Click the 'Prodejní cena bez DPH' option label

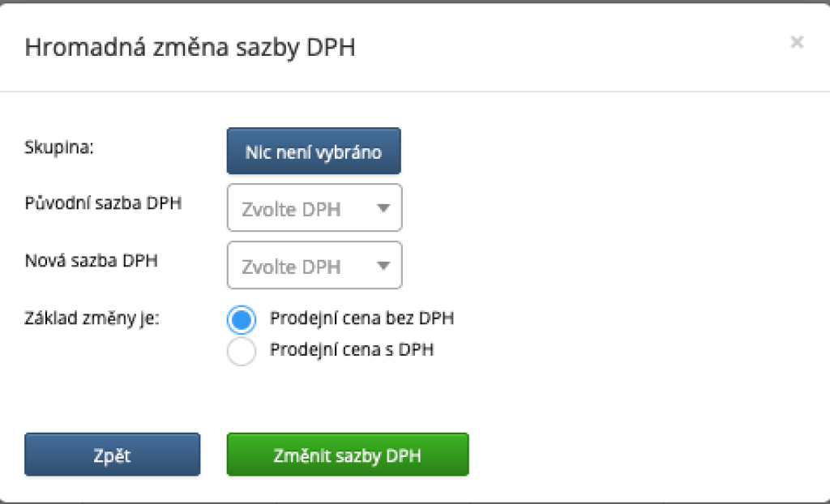362,318
